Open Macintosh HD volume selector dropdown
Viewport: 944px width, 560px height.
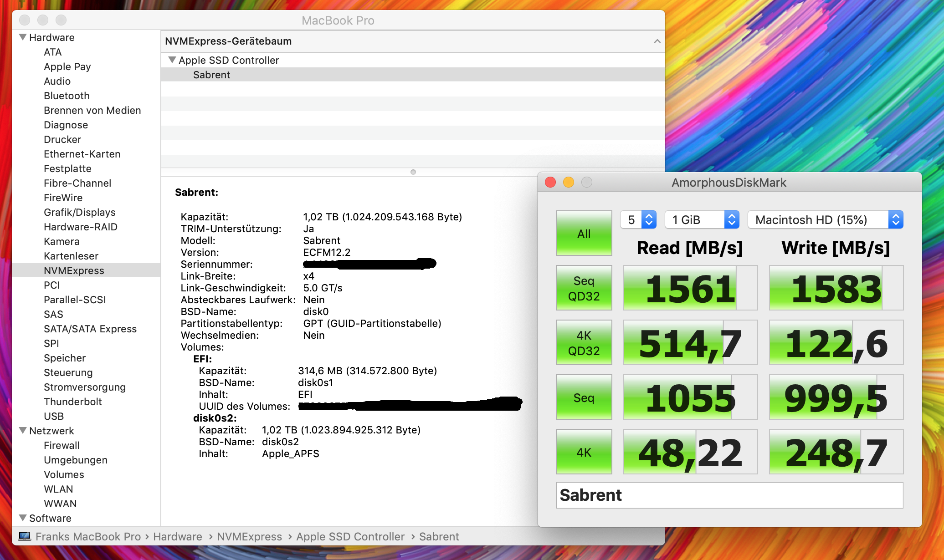[x=825, y=220]
